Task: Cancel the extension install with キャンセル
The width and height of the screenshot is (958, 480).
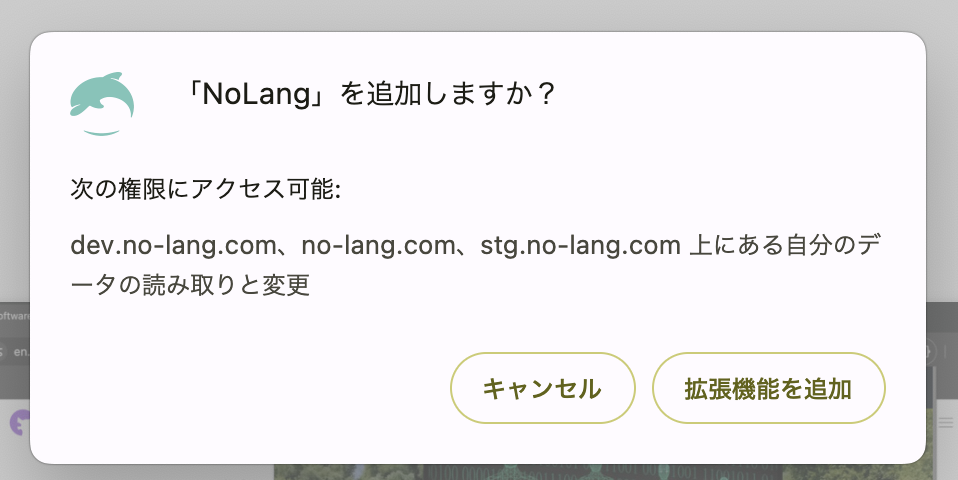Action: pos(543,388)
